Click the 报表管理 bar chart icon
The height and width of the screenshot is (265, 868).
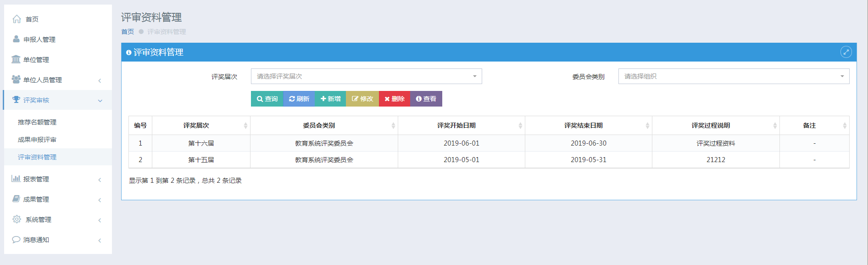pyautogui.click(x=16, y=179)
